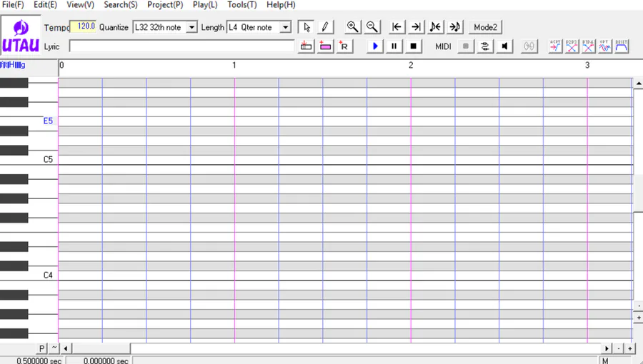The height and width of the screenshot is (364, 643).
Task: Insert a rest with the R icon
Action: click(x=344, y=46)
